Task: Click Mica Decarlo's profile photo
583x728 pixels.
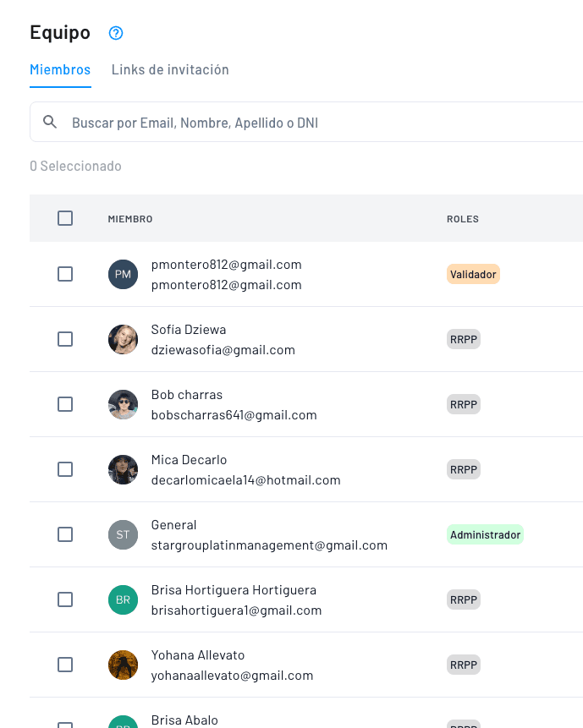Action: coord(123,469)
